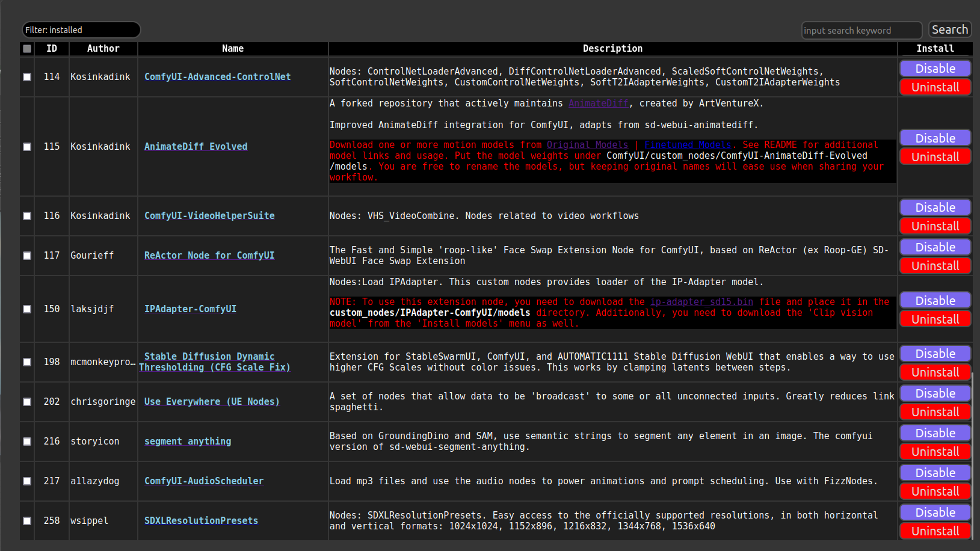Check the row 198 Dynamic Thresholding checkbox
Image resolution: width=980 pixels, height=551 pixels.
point(27,362)
